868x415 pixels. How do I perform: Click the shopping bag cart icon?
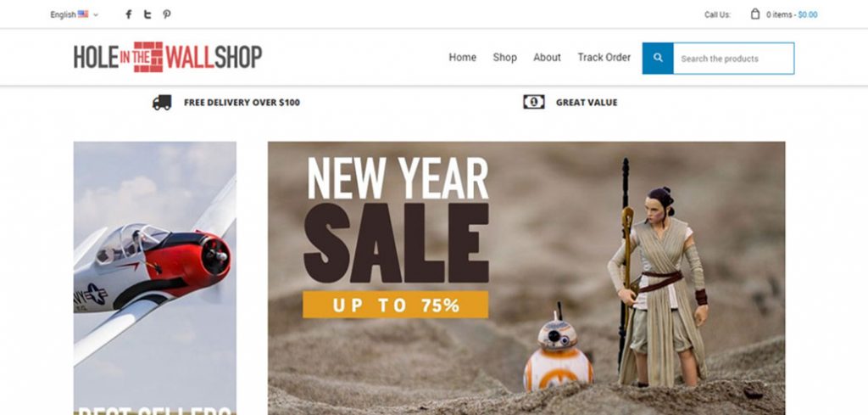click(755, 14)
